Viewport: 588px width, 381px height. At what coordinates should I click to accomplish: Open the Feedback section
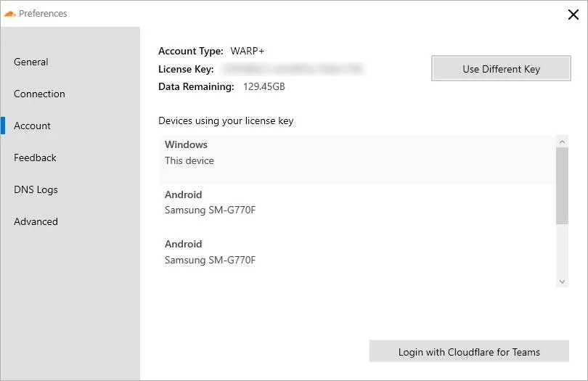35,158
